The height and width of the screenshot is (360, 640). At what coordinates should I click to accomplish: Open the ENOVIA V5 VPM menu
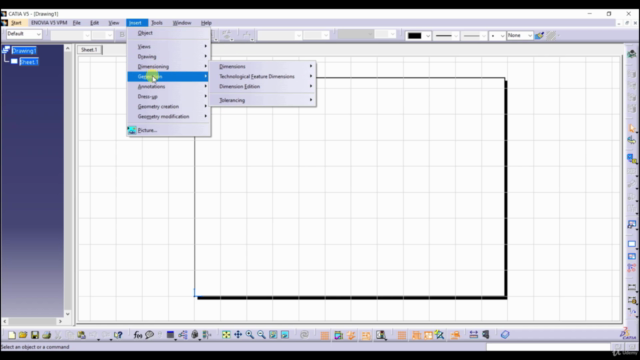coord(49,23)
